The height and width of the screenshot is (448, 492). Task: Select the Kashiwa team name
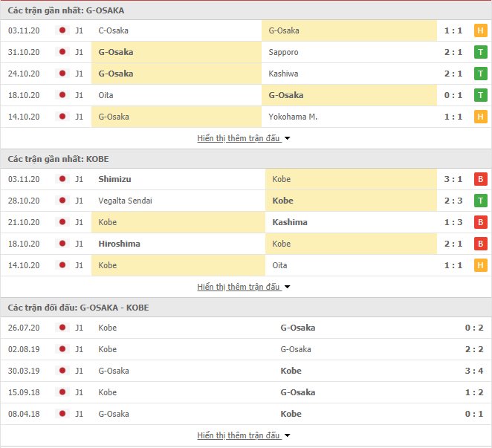(283, 74)
